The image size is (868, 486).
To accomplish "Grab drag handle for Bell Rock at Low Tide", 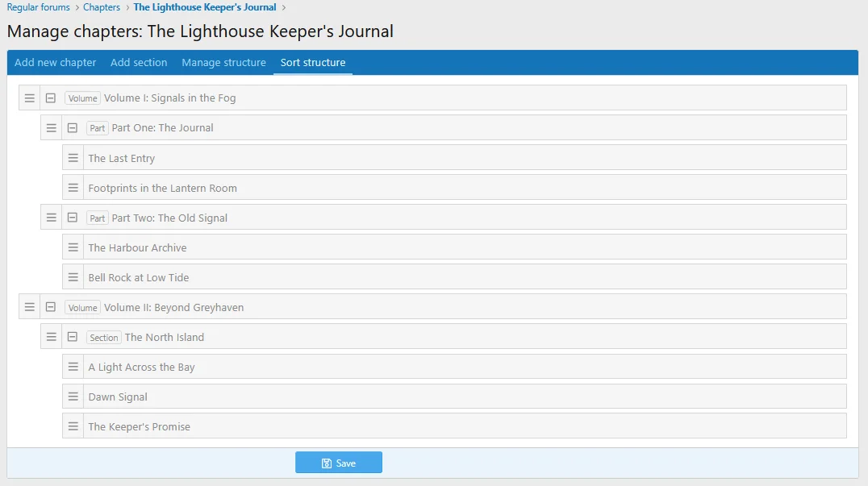I will pyautogui.click(x=73, y=277).
